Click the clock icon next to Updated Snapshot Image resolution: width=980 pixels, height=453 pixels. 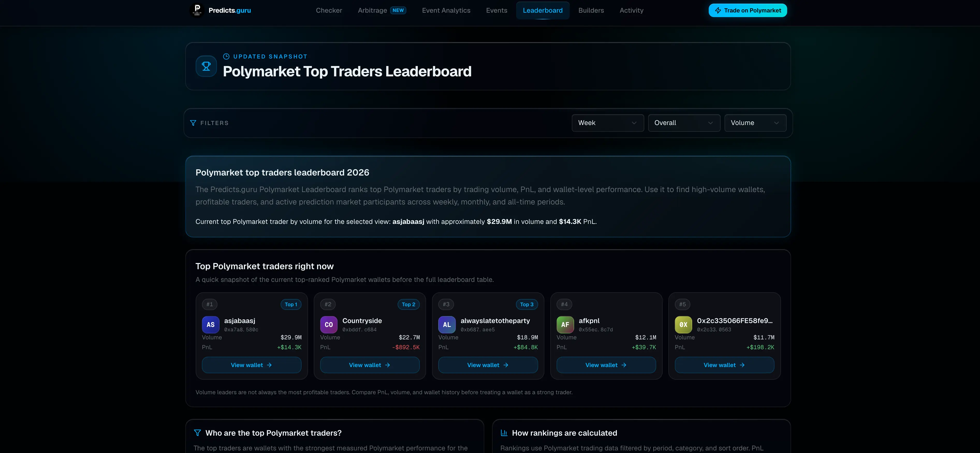tap(226, 56)
